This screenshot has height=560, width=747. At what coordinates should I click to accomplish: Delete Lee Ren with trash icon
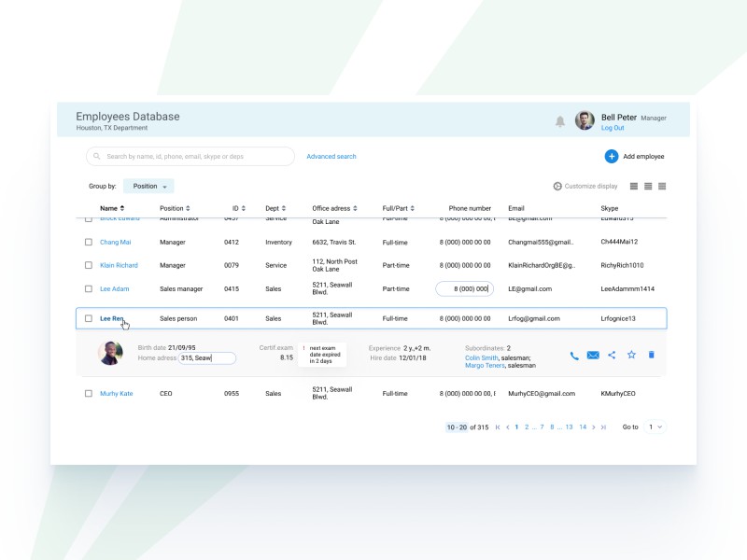click(x=651, y=355)
